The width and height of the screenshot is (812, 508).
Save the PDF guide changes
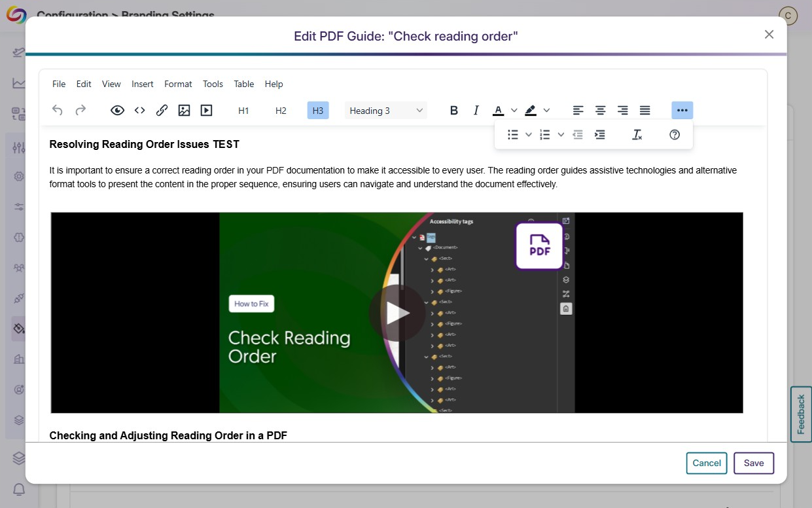pyautogui.click(x=754, y=463)
